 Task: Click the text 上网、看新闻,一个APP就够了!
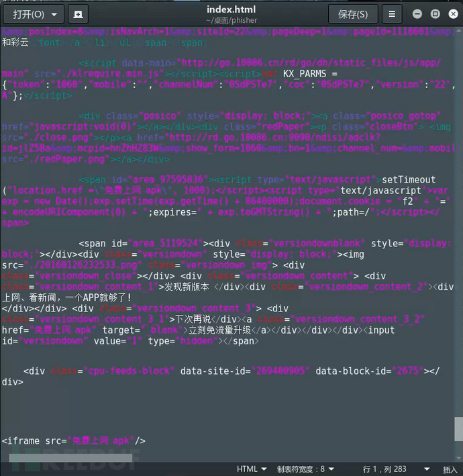(x=66, y=297)
